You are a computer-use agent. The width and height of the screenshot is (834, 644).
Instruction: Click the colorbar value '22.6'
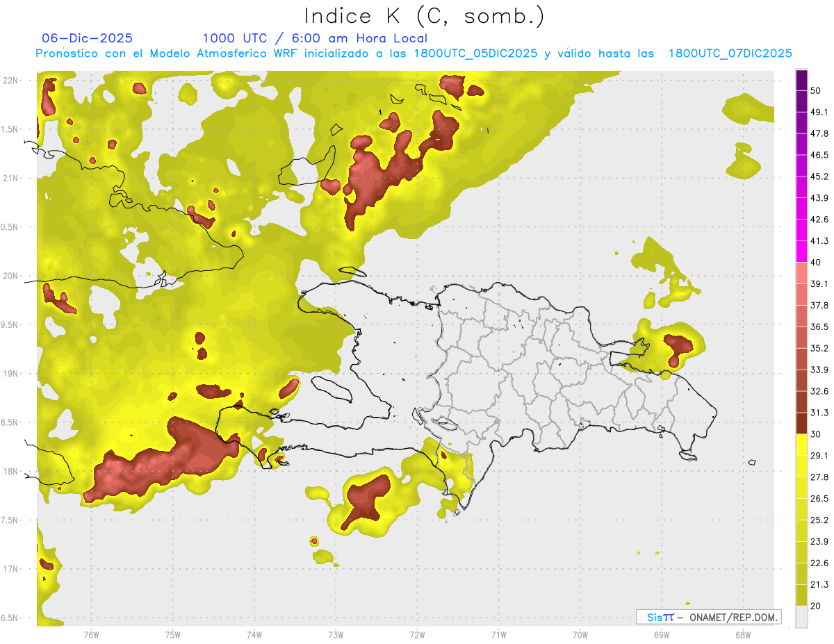819,563
